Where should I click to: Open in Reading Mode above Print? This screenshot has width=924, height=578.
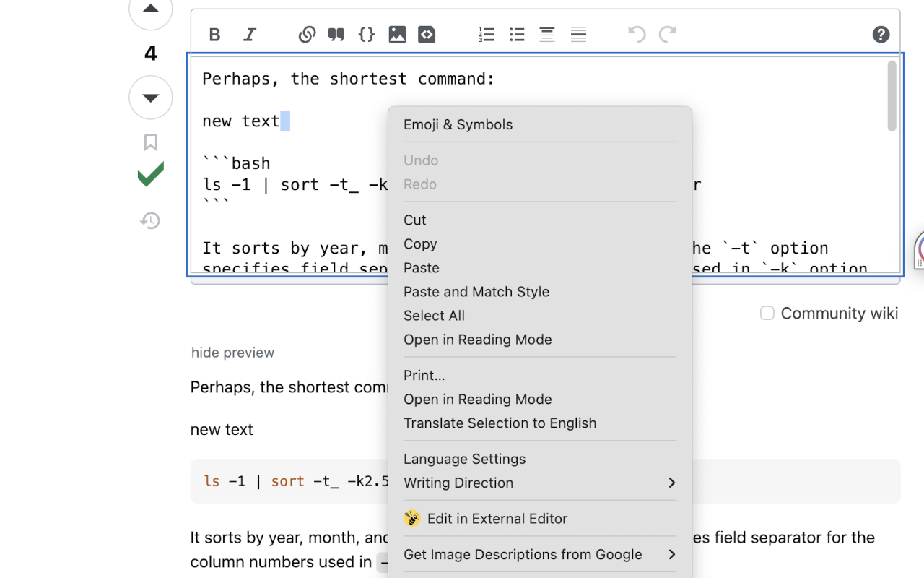pos(540,340)
